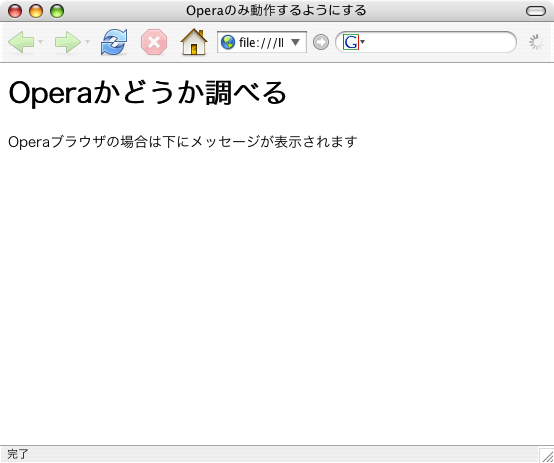Click the window resize grip corner
Image resolution: width=554 pixels, height=463 pixels.
click(x=546, y=455)
